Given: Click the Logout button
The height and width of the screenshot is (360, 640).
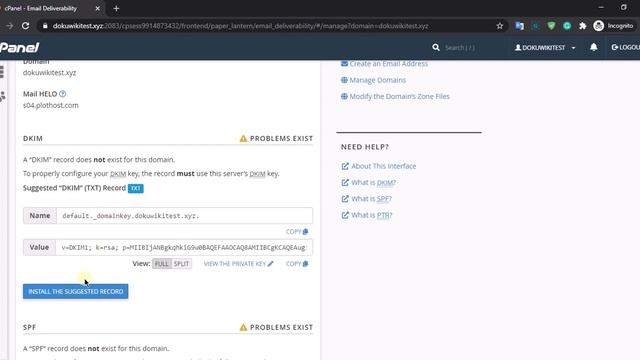Looking at the screenshot, I should (625, 48).
